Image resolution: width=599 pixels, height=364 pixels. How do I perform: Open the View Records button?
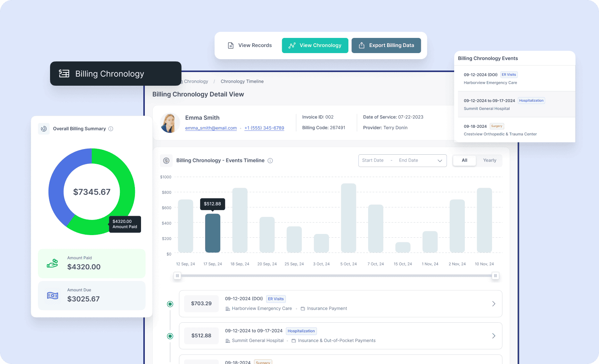[250, 45]
